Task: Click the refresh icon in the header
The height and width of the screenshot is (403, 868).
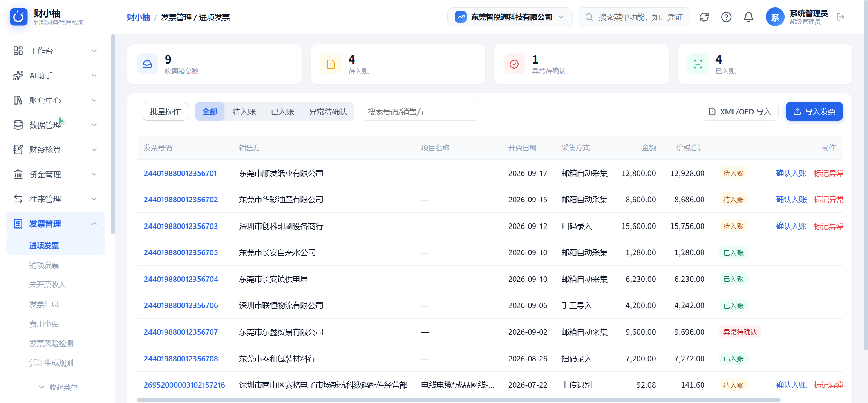Action: [x=704, y=17]
